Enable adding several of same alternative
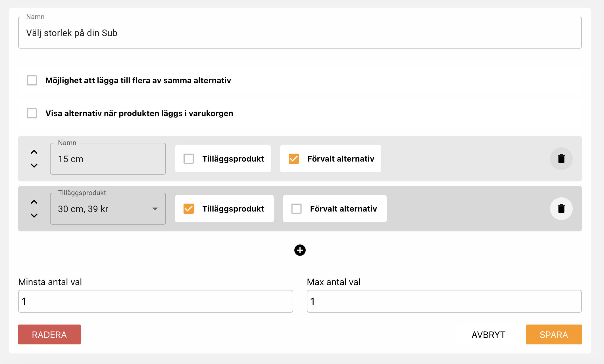The image size is (604, 364). point(32,80)
